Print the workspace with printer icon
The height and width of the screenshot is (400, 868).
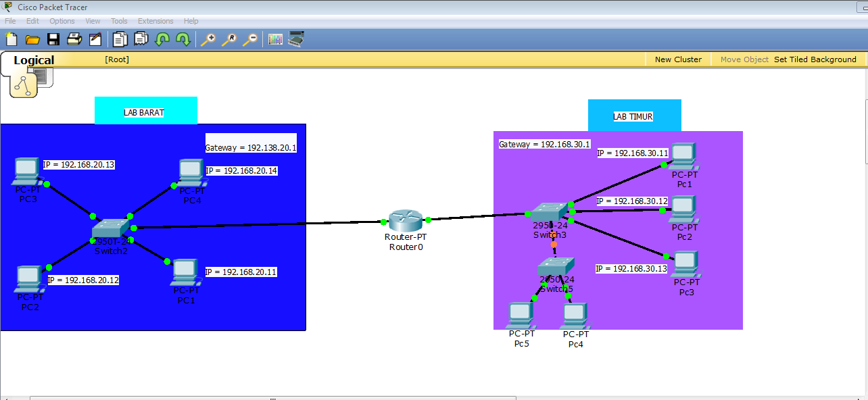74,39
